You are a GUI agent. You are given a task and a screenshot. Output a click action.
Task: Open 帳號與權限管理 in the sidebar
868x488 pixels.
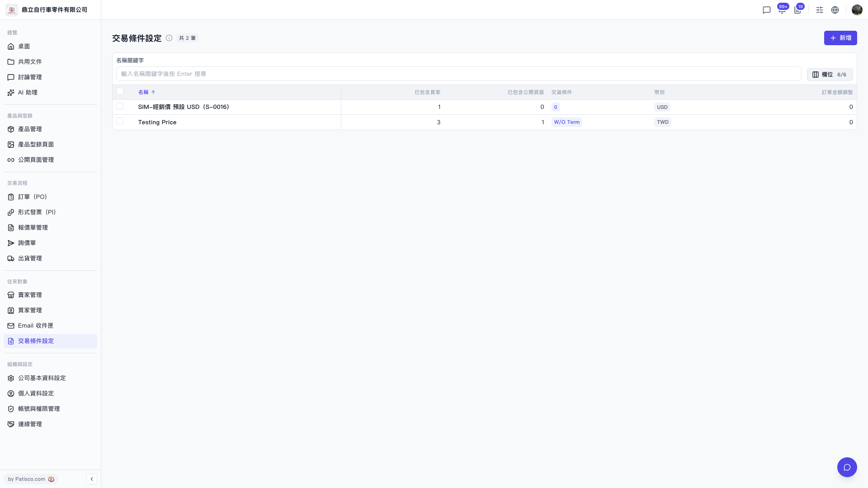tap(50, 409)
